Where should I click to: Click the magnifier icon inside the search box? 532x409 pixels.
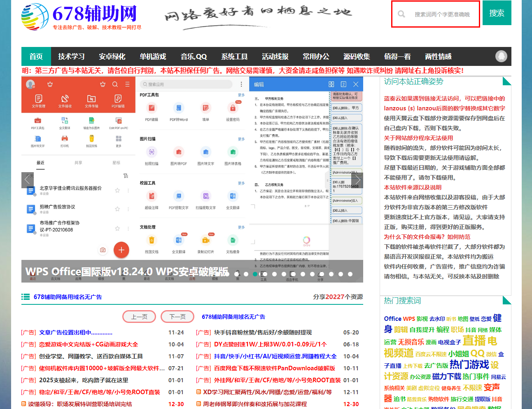pyautogui.click(x=401, y=14)
